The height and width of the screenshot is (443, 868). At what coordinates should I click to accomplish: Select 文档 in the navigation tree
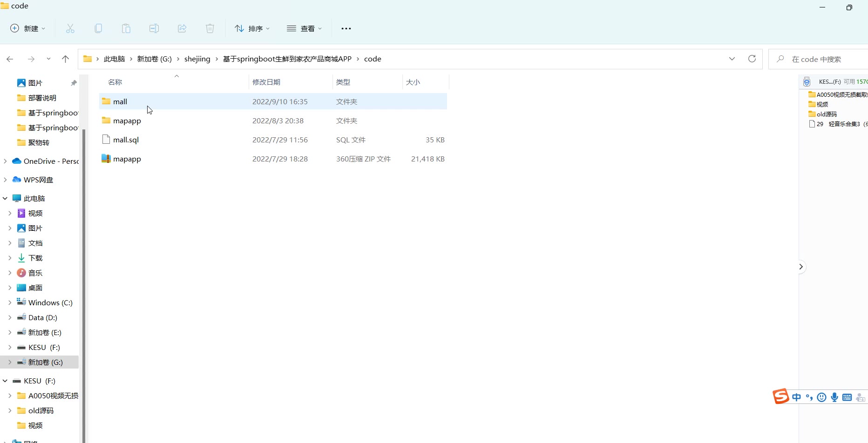(x=35, y=243)
